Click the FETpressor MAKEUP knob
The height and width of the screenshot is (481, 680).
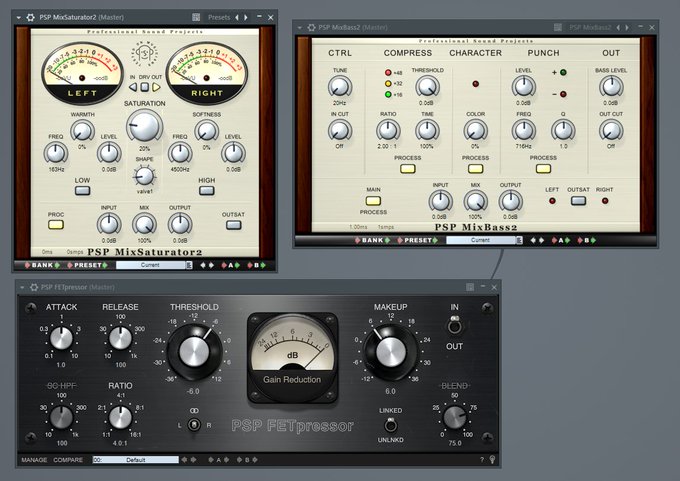(391, 351)
